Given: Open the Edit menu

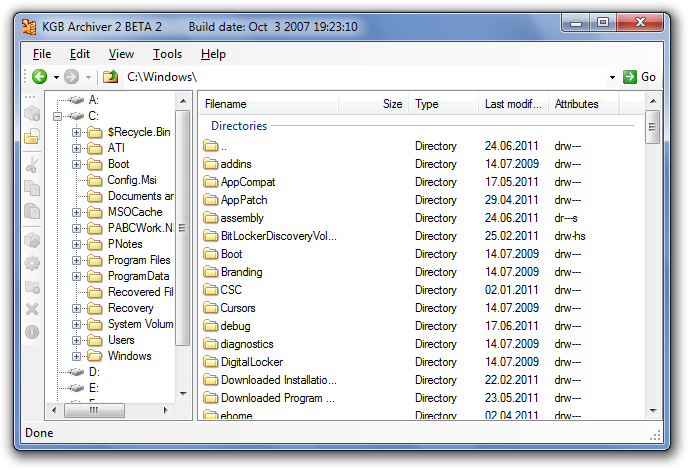Looking at the screenshot, I should [80, 54].
